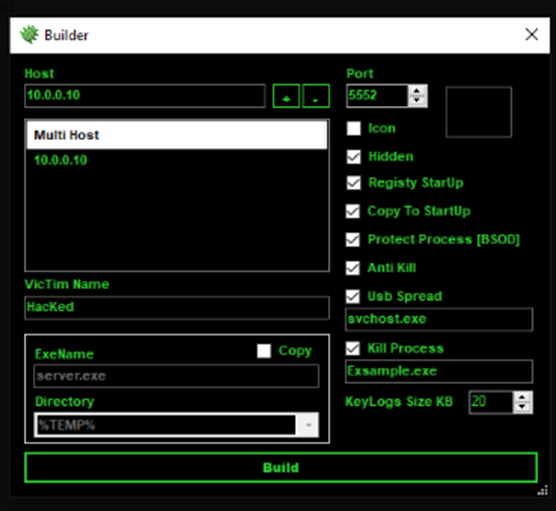Remove host with the minus button
The height and width of the screenshot is (511, 556).
(316, 96)
